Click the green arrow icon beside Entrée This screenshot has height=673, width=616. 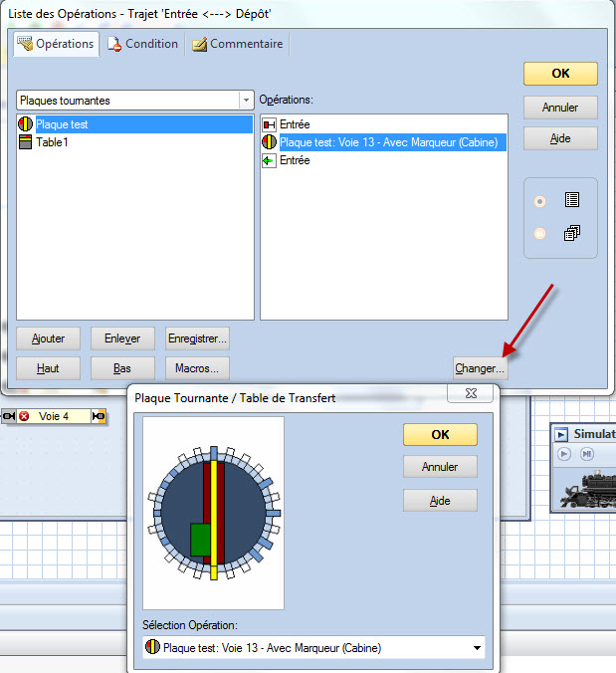tap(269, 160)
